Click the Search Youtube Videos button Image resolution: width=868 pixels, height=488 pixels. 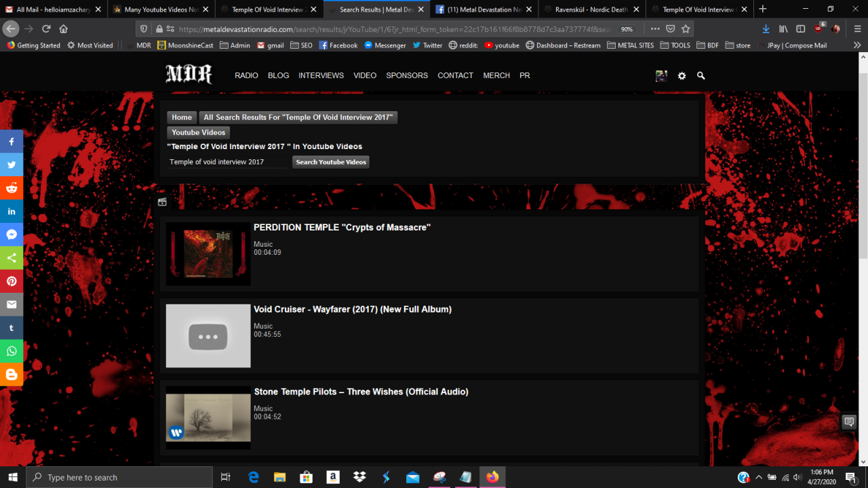(331, 162)
